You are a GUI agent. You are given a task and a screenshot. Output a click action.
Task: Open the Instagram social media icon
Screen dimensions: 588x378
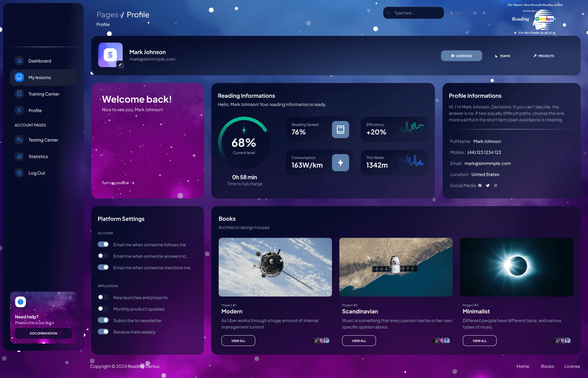(x=496, y=186)
